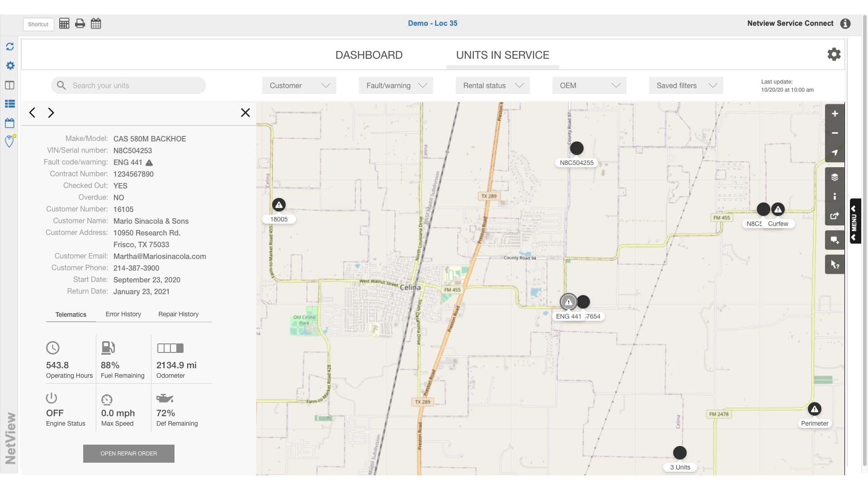Click the list view sidebar icon
This screenshot has height=488, width=868.
(10, 104)
